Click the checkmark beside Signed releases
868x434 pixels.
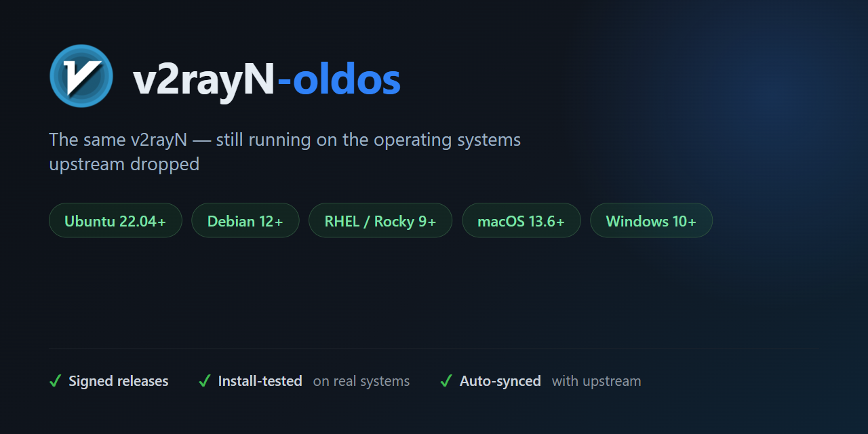tap(56, 381)
